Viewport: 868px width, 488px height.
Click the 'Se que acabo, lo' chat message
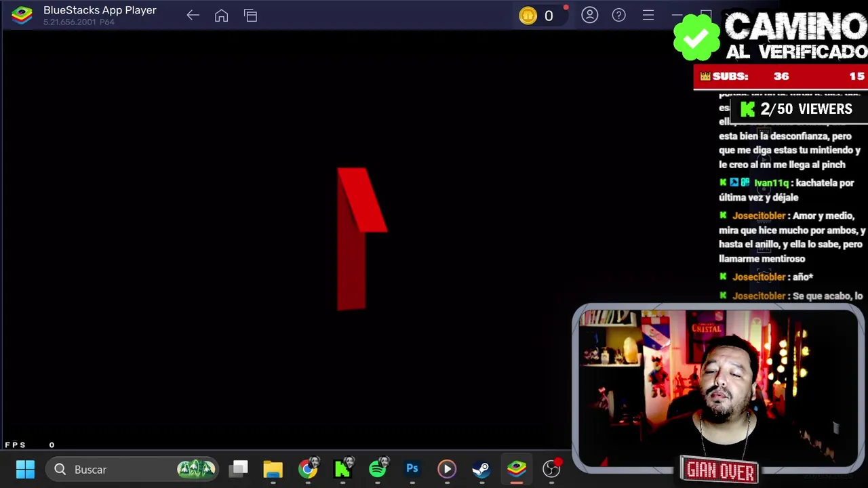pos(791,296)
